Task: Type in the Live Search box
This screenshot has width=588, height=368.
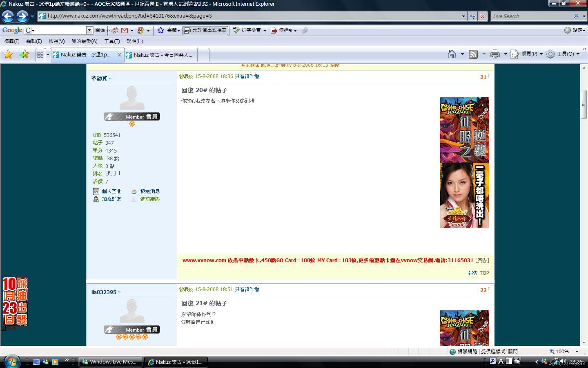Action: [531, 16]
